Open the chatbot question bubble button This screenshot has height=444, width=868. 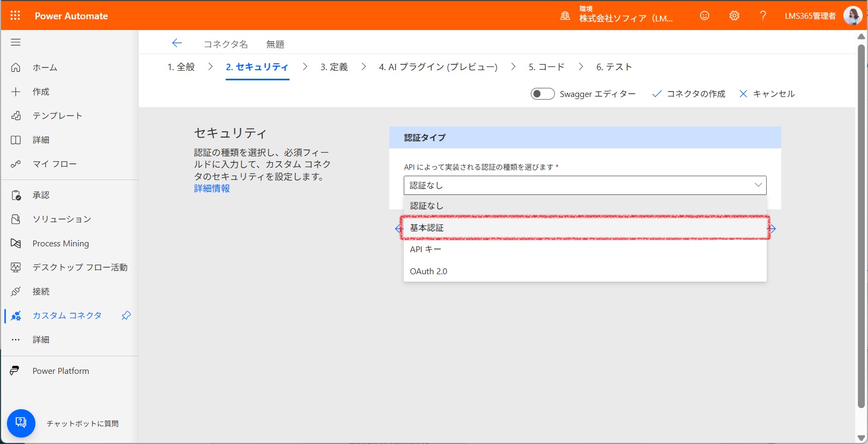point(21,423)
